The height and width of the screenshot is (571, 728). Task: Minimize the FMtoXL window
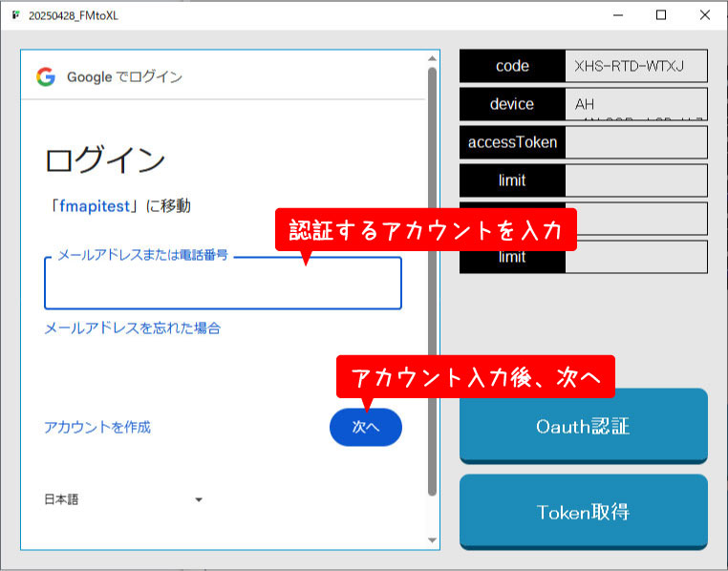coord(618,15)
